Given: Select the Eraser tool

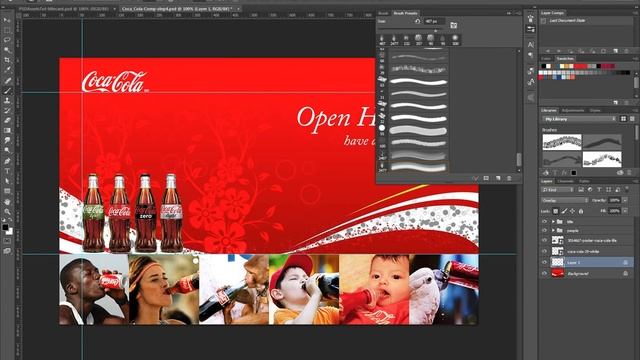Looking at the screenshot, I should point(7,120).
